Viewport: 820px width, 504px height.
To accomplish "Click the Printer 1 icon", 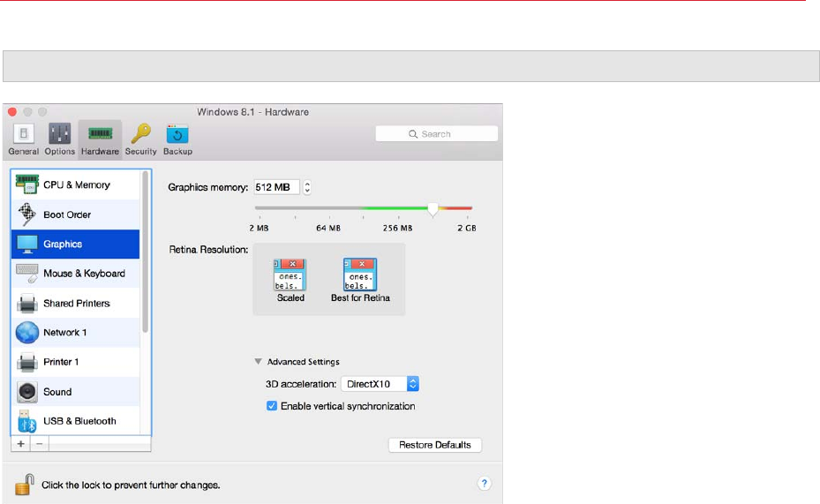I will (x=27, y=362).
